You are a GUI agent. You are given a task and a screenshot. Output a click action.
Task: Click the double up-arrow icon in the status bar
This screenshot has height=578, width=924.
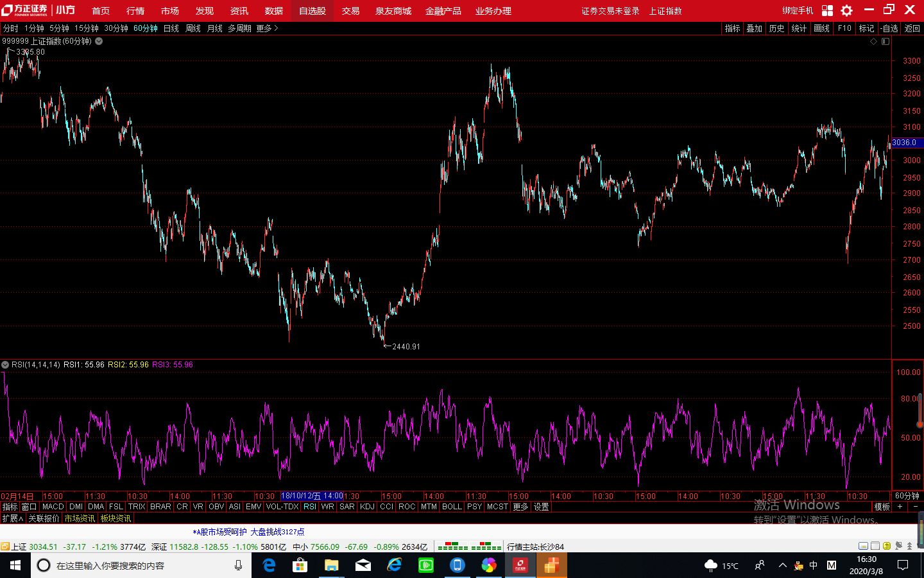[x=910, y=546]
